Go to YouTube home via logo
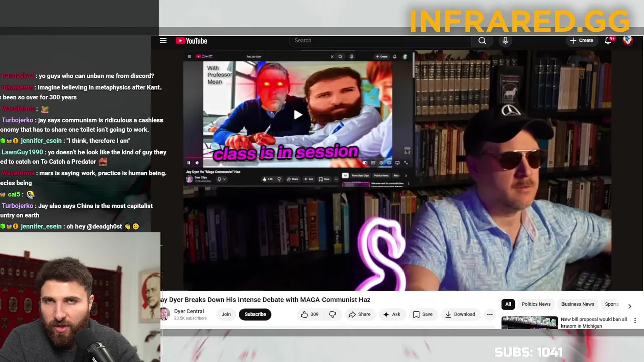 pos(191,41)
